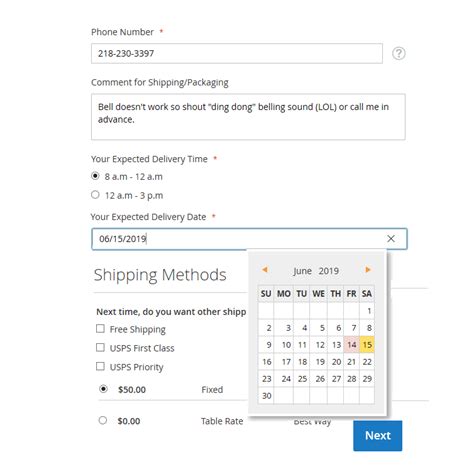Pick highlighted June 15 in the calendar
Viewport: 474px width, 474px height.
[x=367, y=345]
